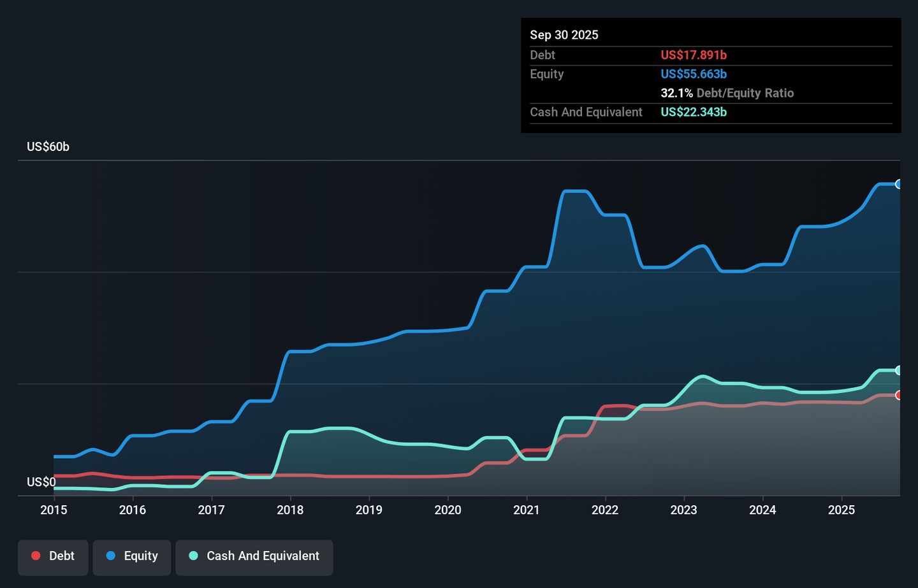The height and width of the screenshot is (588, 918).
Task: Click the 2021 year tick label
Action: tap(527, 510)
